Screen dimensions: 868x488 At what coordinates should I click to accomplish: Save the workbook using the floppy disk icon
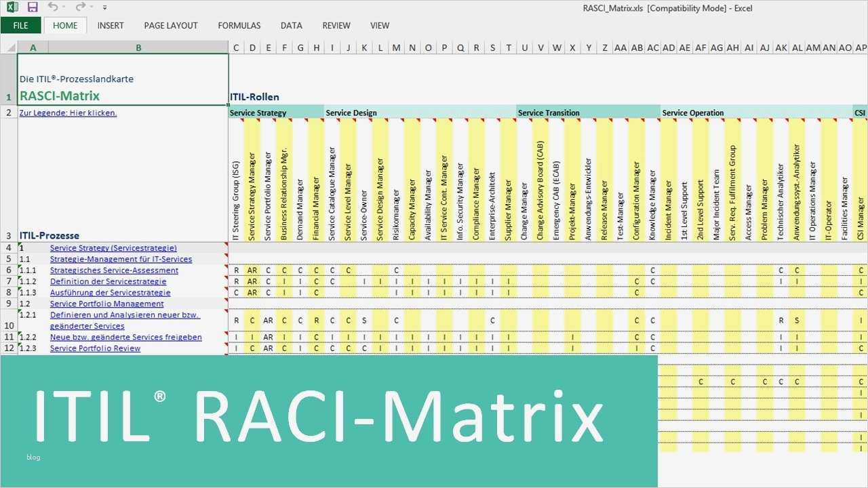pyautogui.click(x=33, y=7)
